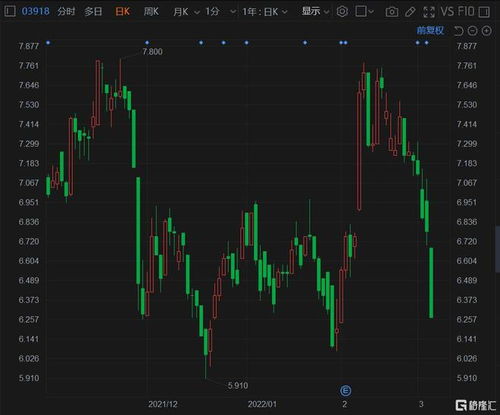This screenshot has width=500, height=415.
Task: Take chart snapshot with camera icon
Action: pos(392,12)
